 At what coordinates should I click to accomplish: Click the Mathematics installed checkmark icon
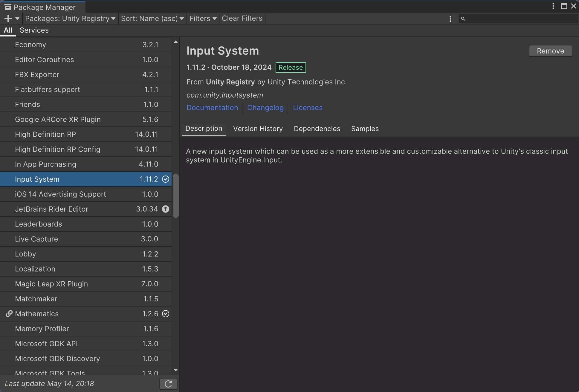(165, 314)
